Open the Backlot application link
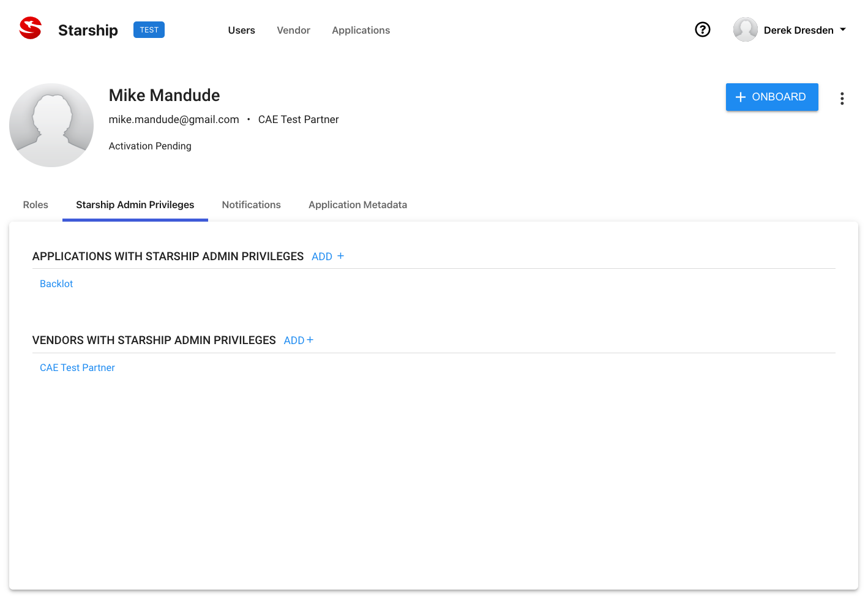 coord(56,283)
